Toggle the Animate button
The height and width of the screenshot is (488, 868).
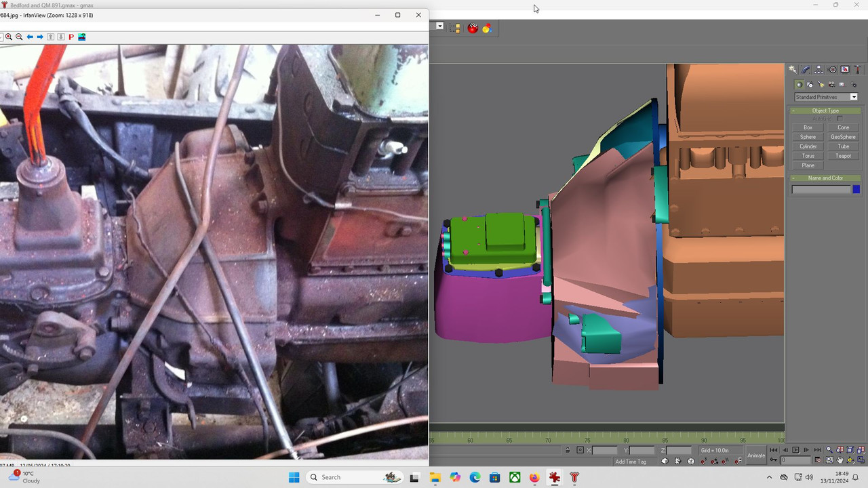tap(756, 455)
